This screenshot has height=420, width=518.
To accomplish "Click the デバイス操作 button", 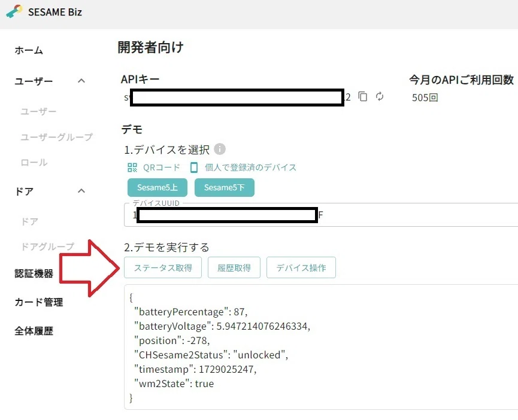I will click(301, 267).
